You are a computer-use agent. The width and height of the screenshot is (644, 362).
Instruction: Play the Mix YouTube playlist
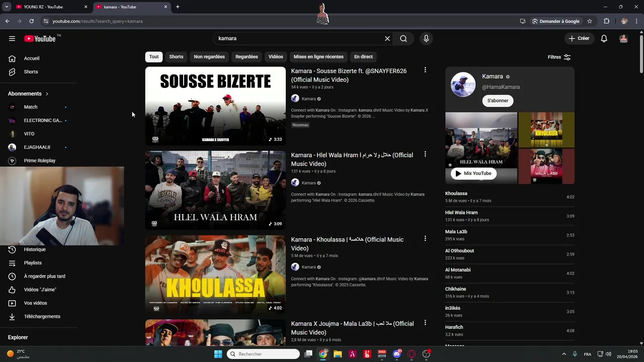click(x=473, y=173)
